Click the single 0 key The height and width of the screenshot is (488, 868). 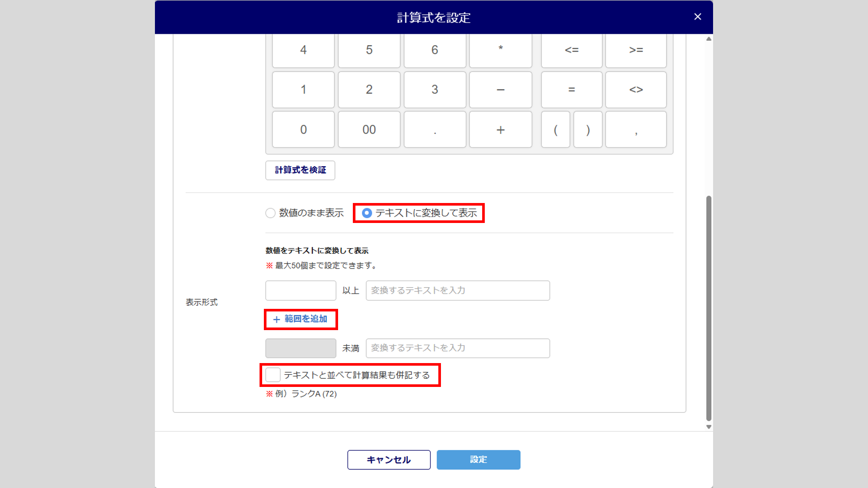pyautogui.click(x=303, y=129)
